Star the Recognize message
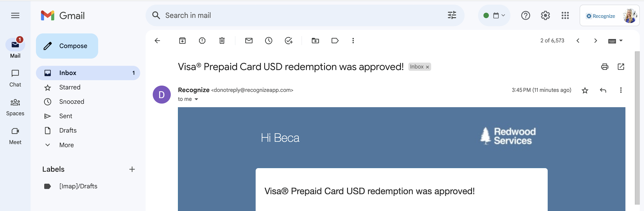The width and height of the screenshot is (644, 211). click(x=585, y=90)
